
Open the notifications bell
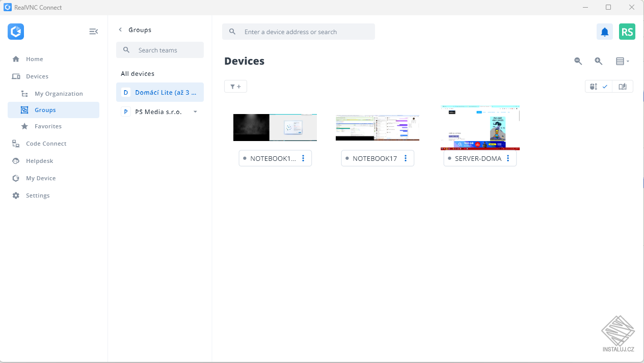[x=605, y=32]
